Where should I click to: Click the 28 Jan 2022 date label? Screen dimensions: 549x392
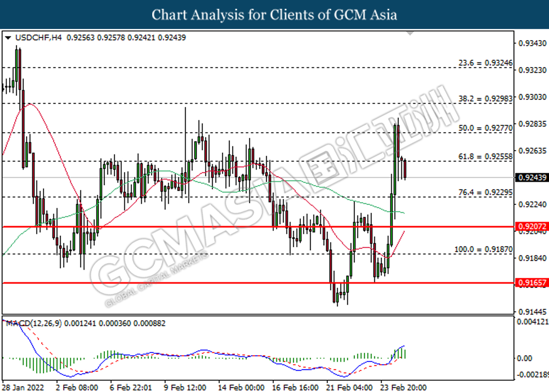pos(23,387)
